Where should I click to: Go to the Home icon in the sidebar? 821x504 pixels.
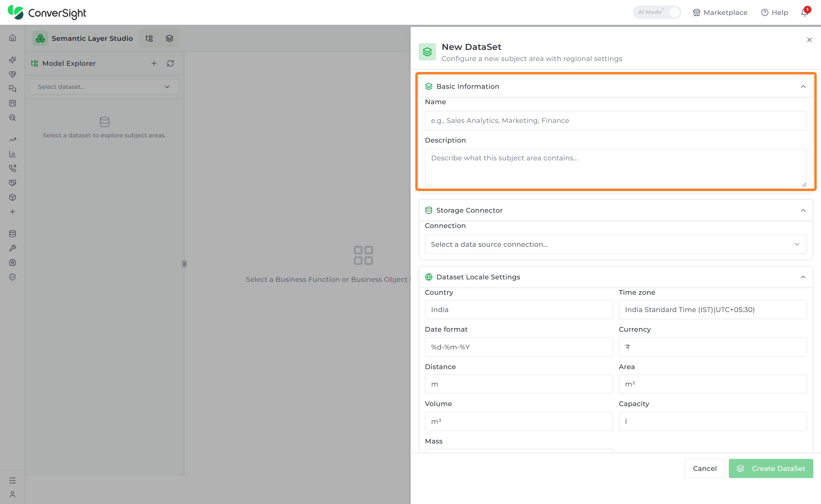(12, 38)
